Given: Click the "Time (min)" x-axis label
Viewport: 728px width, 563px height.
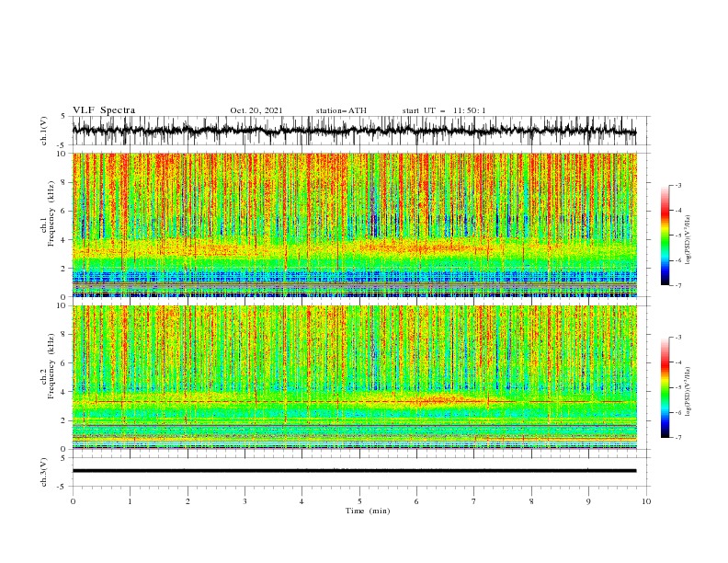Looking at the screenshot, I should tap(368, 511).
